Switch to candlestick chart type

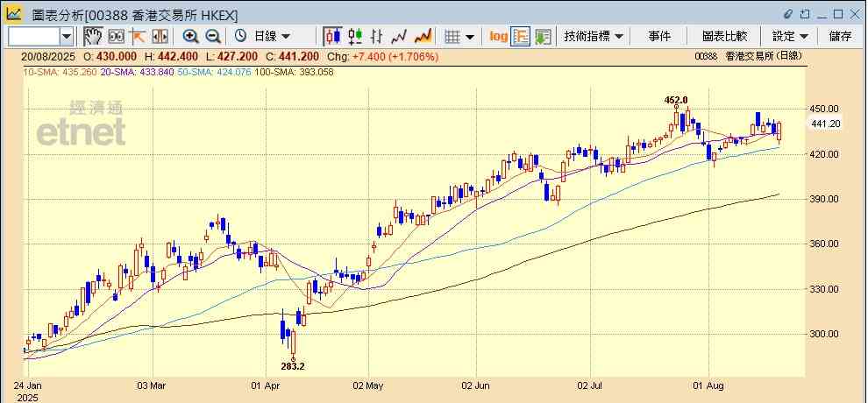click(332, 37)
